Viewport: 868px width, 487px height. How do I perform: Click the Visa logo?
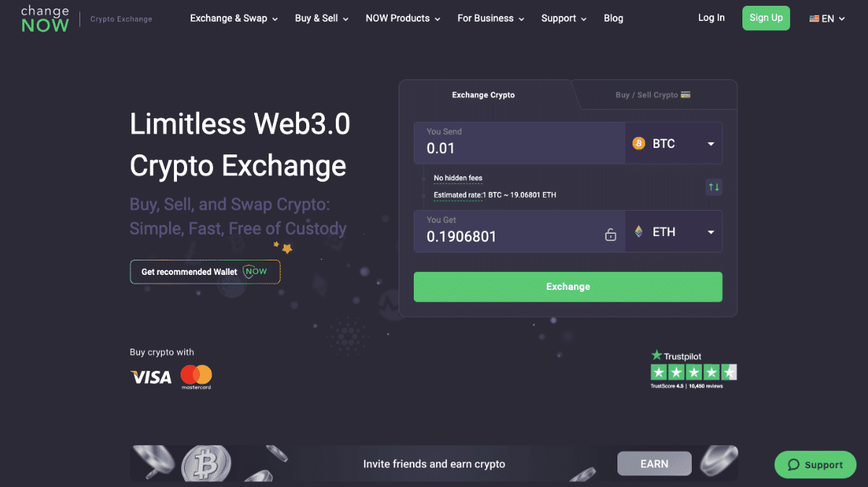tap(151, 377)
